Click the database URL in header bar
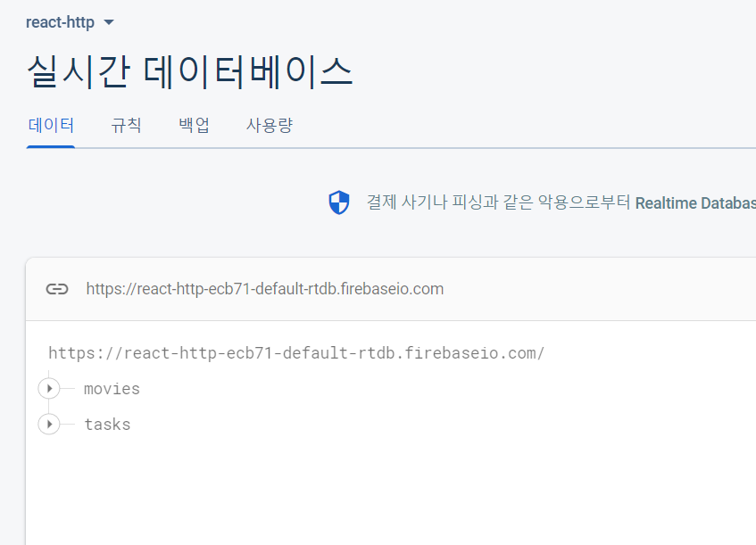 pyautogui.click(x=265, y=289)
